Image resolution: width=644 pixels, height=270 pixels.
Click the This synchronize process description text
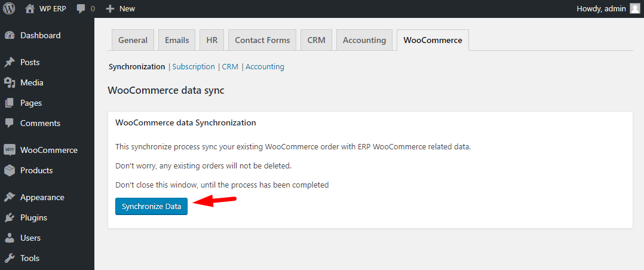click(x=293, y=147)
